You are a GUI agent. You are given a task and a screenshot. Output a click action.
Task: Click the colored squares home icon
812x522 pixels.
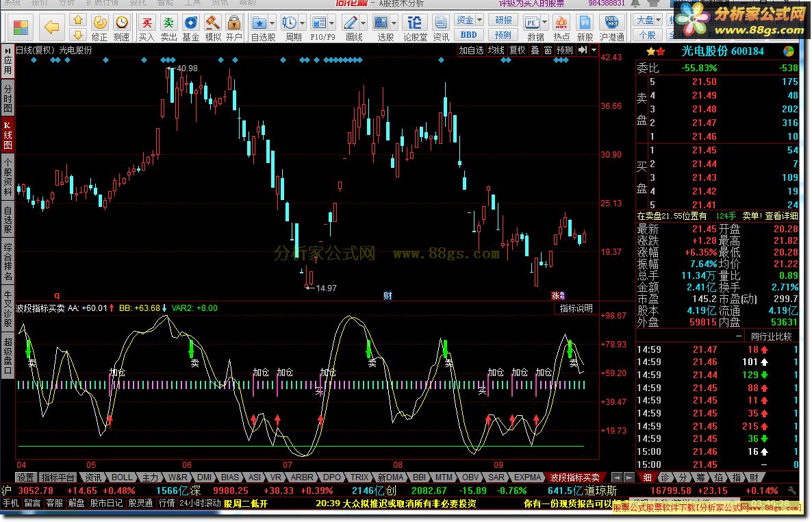21,27
